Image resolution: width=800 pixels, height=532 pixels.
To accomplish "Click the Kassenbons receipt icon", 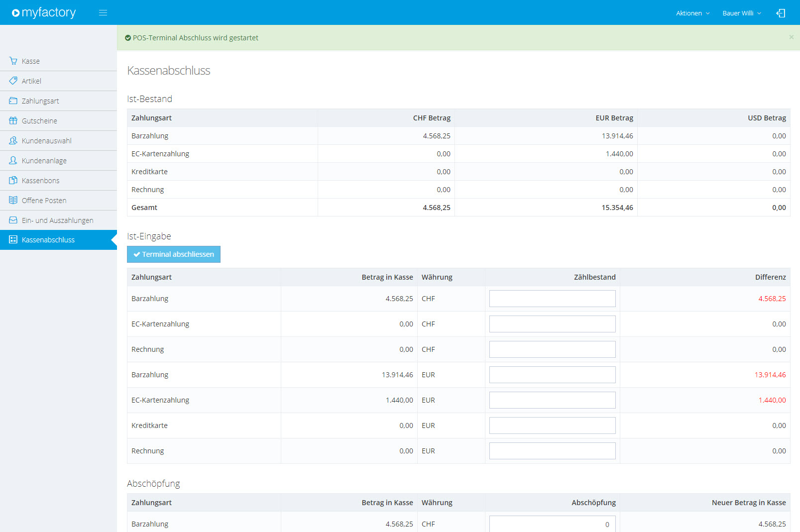I will [13, 180].
